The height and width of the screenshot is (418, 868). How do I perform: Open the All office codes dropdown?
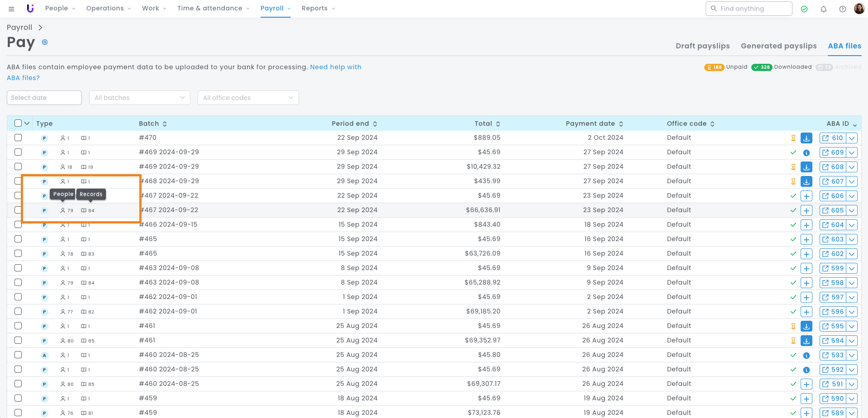[248, 98]
